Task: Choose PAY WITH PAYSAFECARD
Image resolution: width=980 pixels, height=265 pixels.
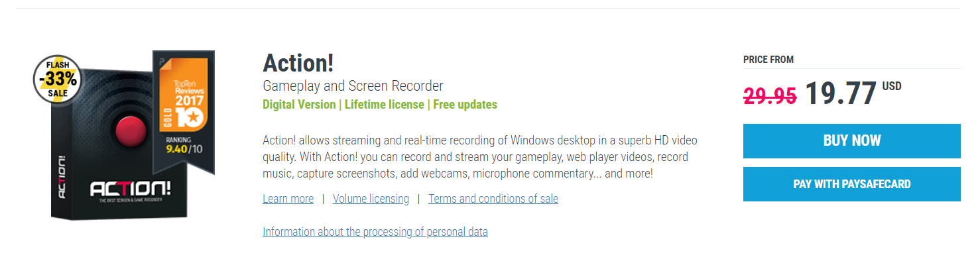Action: 851,184
